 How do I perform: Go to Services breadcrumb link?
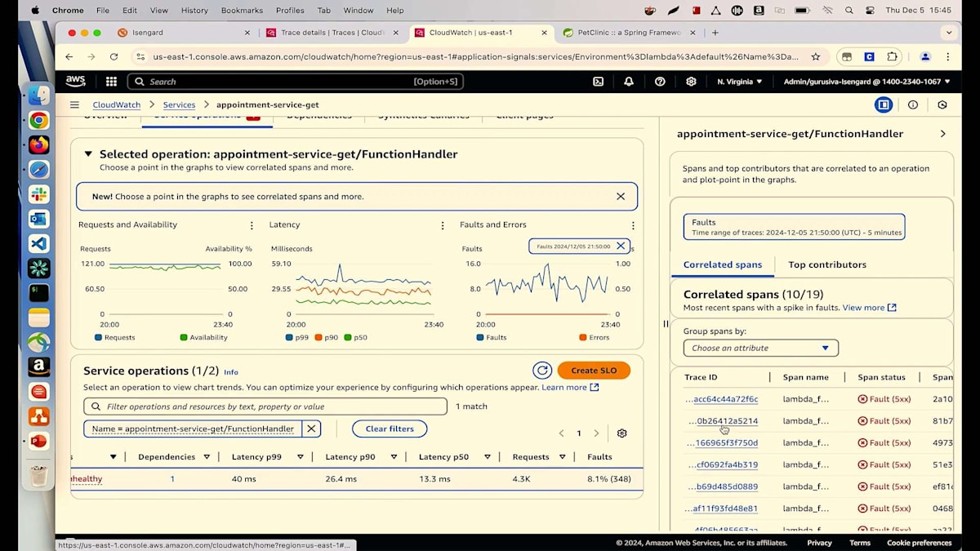(x=179, y=104)
